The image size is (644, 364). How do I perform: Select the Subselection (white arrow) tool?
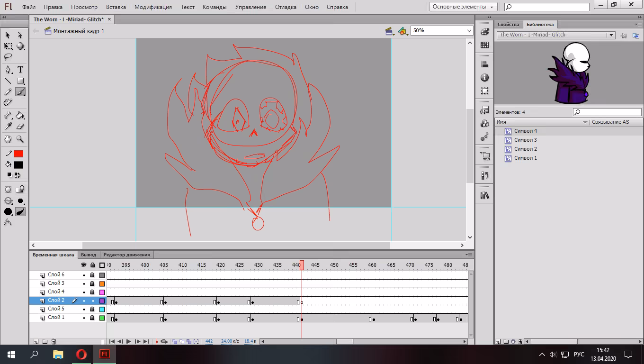click(20, 35)
